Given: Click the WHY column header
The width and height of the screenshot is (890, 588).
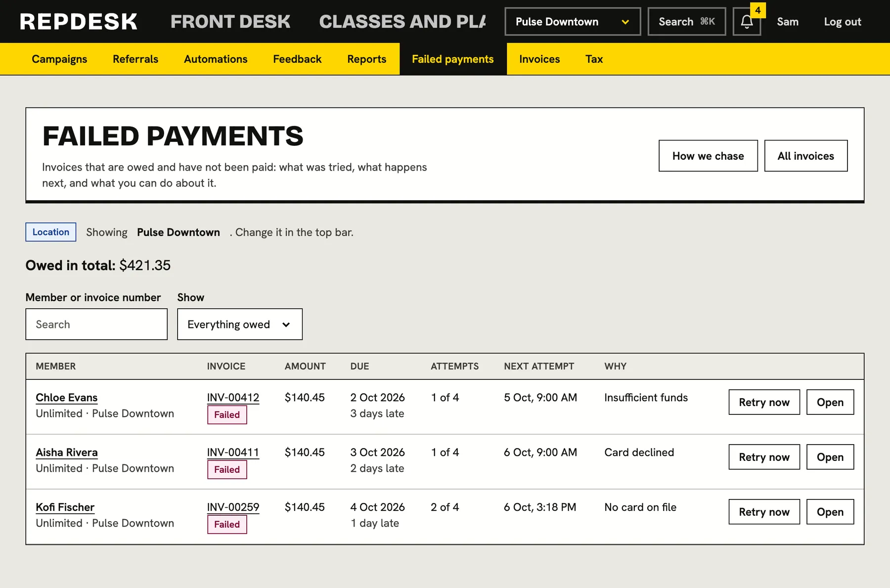Looking at the screenshot, I should pyautogui.click(x=615, y=366).
